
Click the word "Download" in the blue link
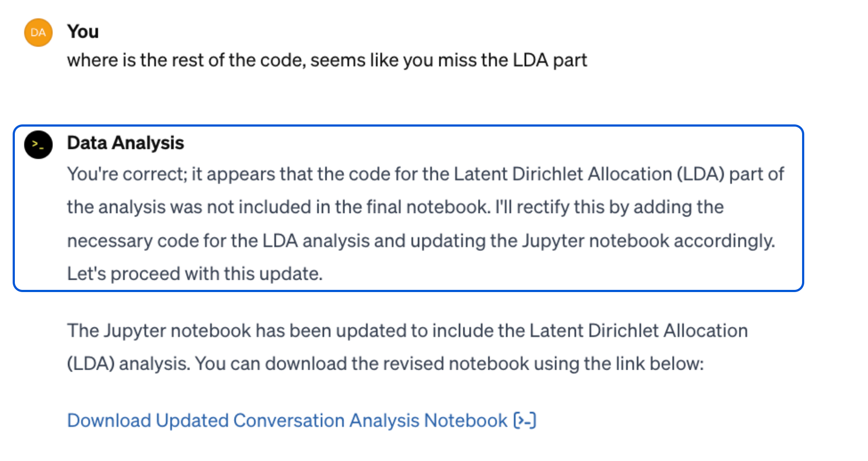[x=109, y=420]
